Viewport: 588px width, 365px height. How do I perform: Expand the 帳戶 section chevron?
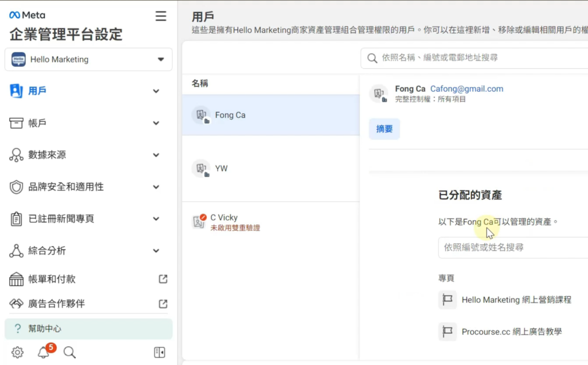[156, 123]
